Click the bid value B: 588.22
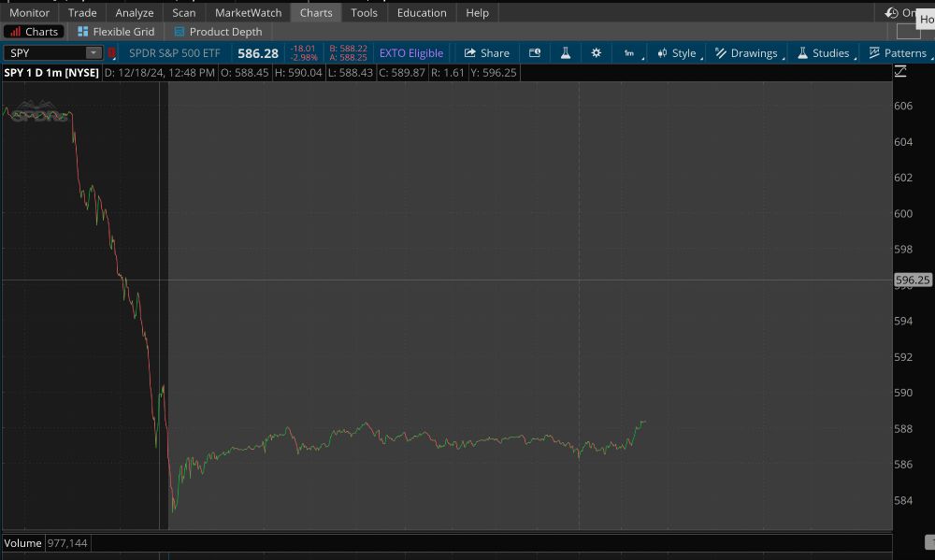The width and height of the screenshot is (935, 560). pos(348,49)
